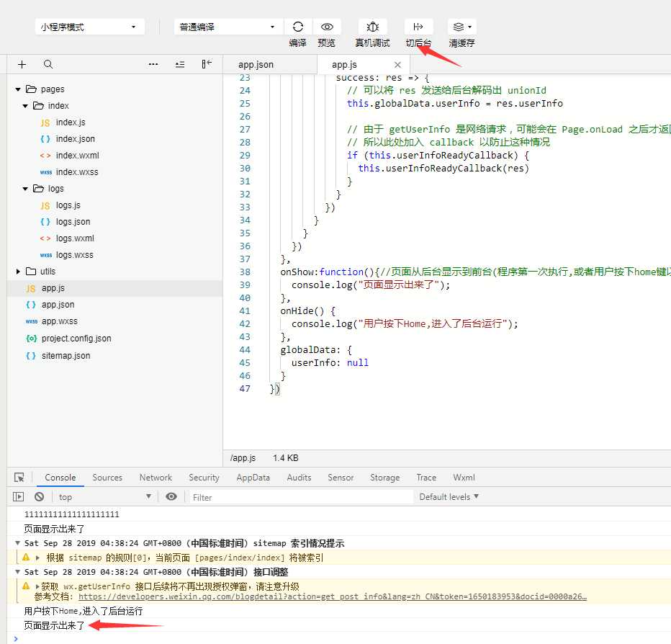Click the preview (预览) eye icon
671x644 pixels.
pyautogui.click(x=327, y=27)
